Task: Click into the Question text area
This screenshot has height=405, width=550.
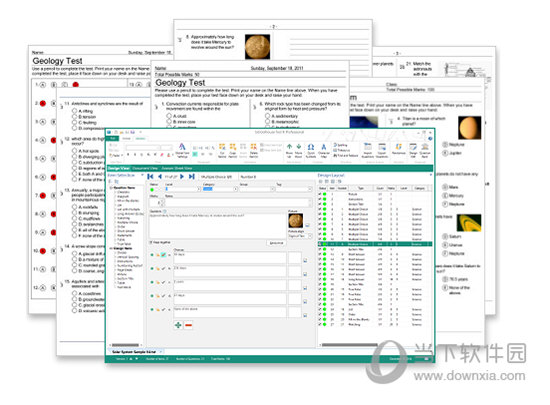Action: [217, 225]
